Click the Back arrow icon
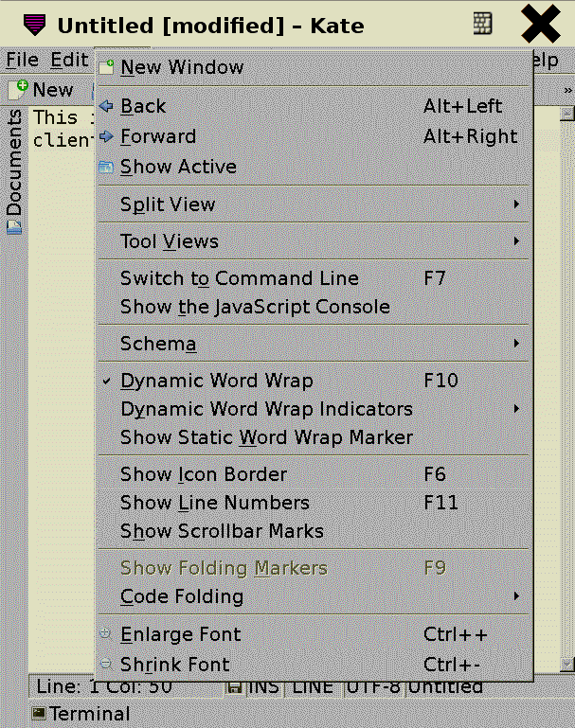 coord(106,106)
